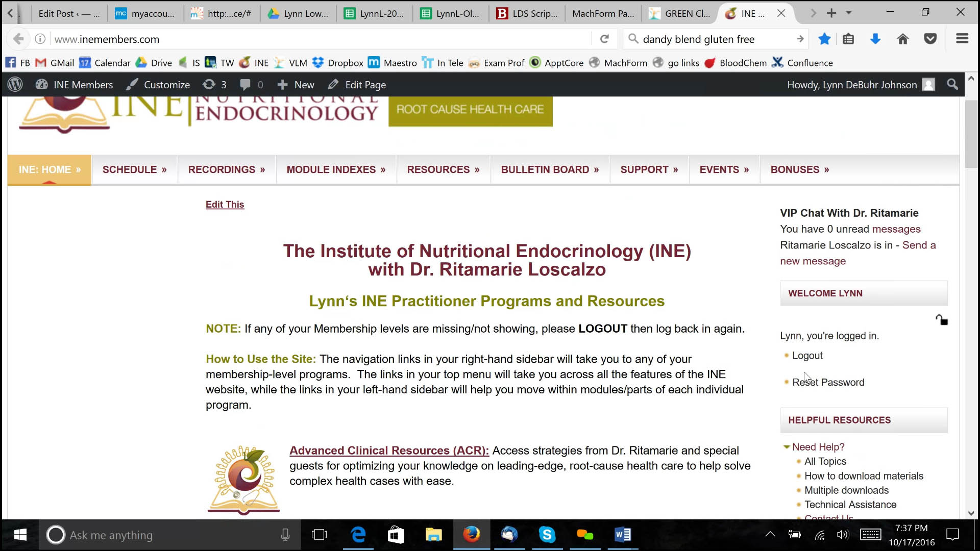The width and height of the screenshot is (980, 551).
Task: Click the WordPress admin bar search icon
Action: pos(952,85)
